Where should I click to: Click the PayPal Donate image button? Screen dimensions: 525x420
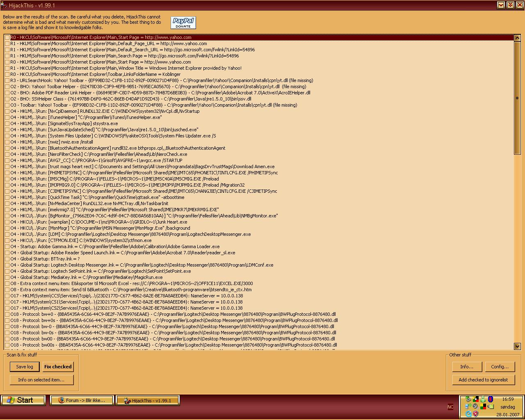click(x=183, y=23)
